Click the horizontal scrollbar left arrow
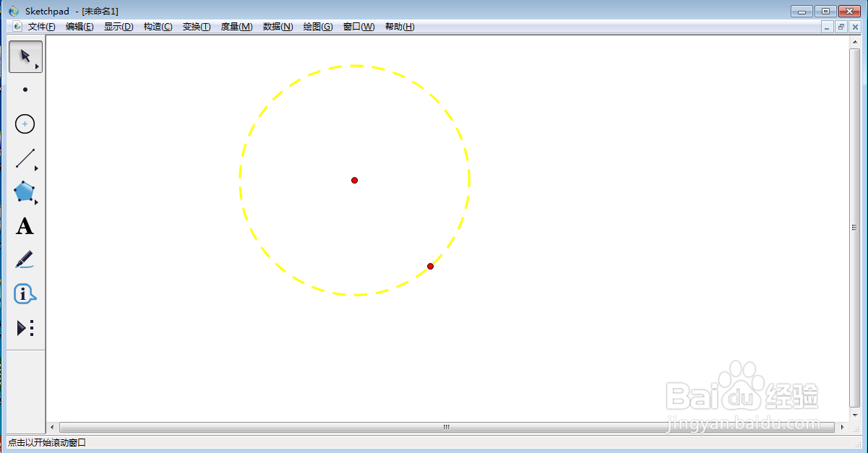 (x=51, y=427)
